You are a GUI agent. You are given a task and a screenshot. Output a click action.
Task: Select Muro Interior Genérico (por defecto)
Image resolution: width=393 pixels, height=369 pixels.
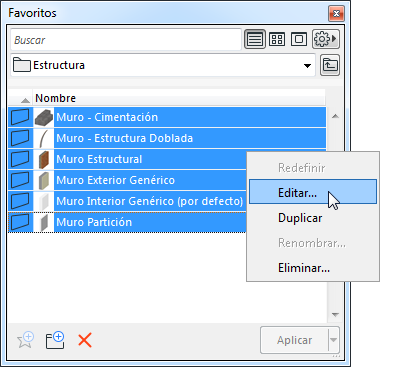[x=127, y=201]
